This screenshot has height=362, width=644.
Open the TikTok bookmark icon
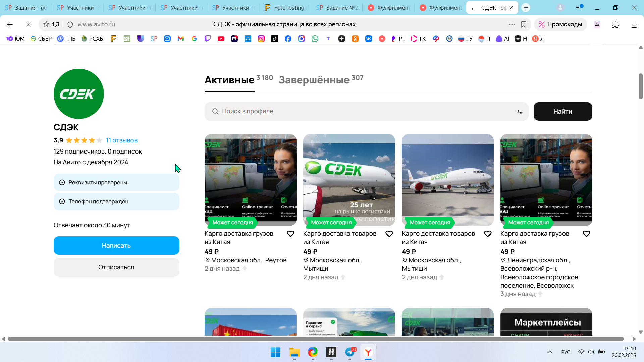pyautogui.click(x=274, y=39)
